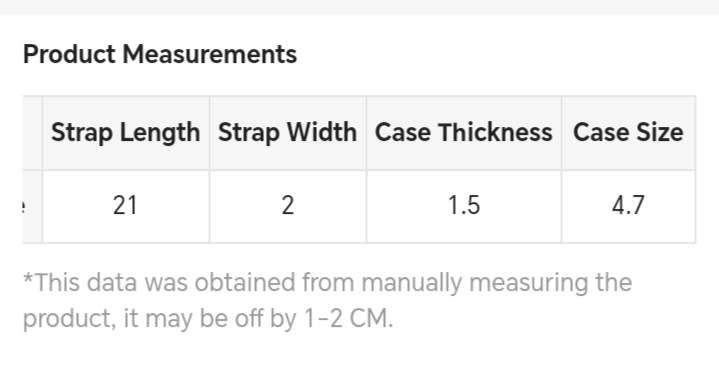
Task: Click the Case Thickness value 1.5
Action: [464, 205]
